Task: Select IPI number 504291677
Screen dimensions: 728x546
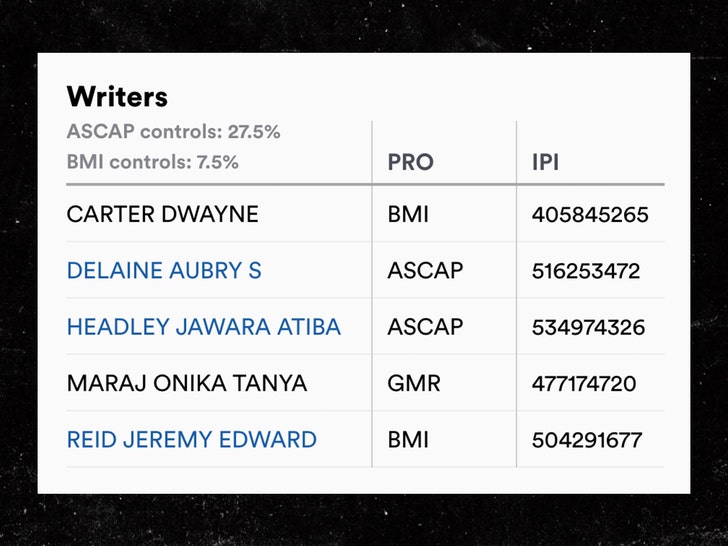Action: coord(587,440)
